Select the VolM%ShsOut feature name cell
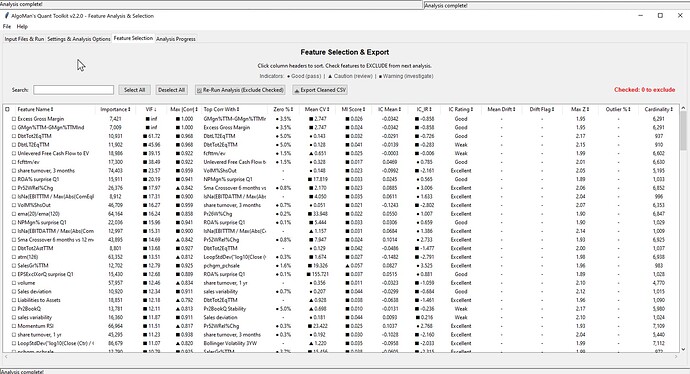This screenshot has height=374, width=690. coord(34,205)
